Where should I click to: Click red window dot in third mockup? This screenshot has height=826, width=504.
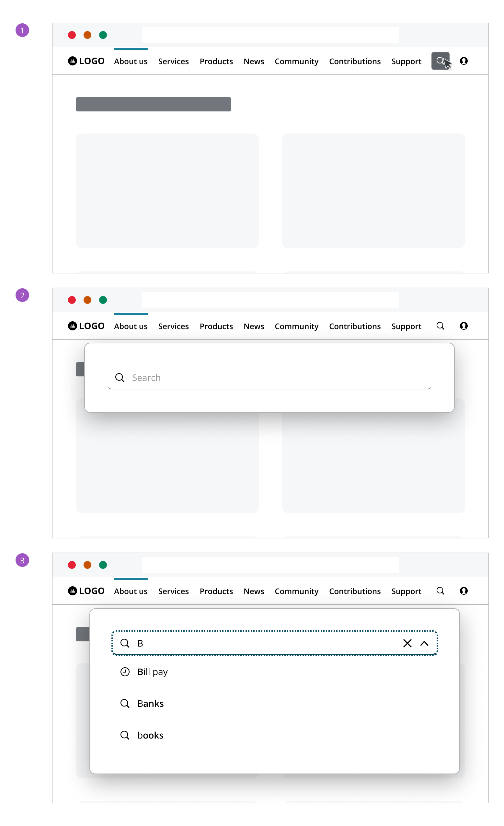[x=72, y=565]
